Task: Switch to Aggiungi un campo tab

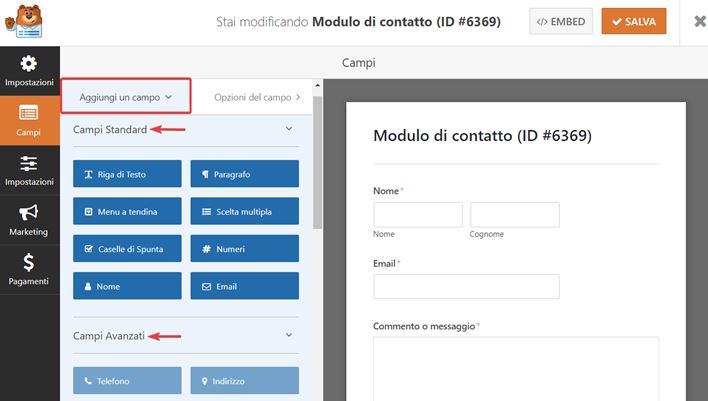Action: coord(126,96)
